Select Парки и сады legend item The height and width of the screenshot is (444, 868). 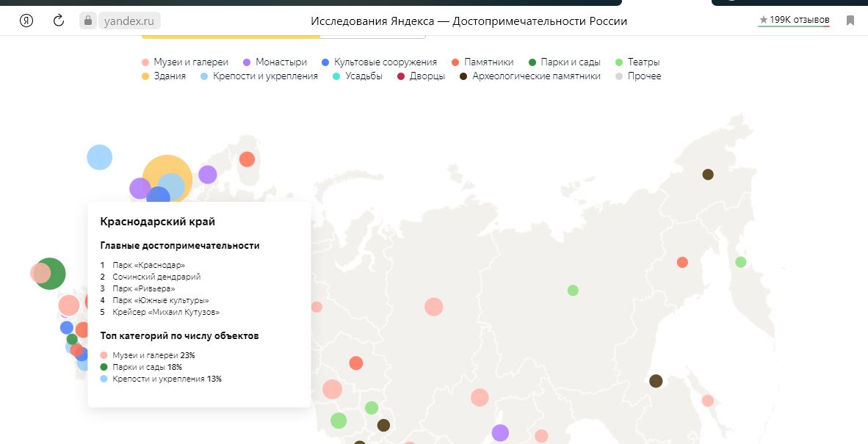click(x=564, y=62)
